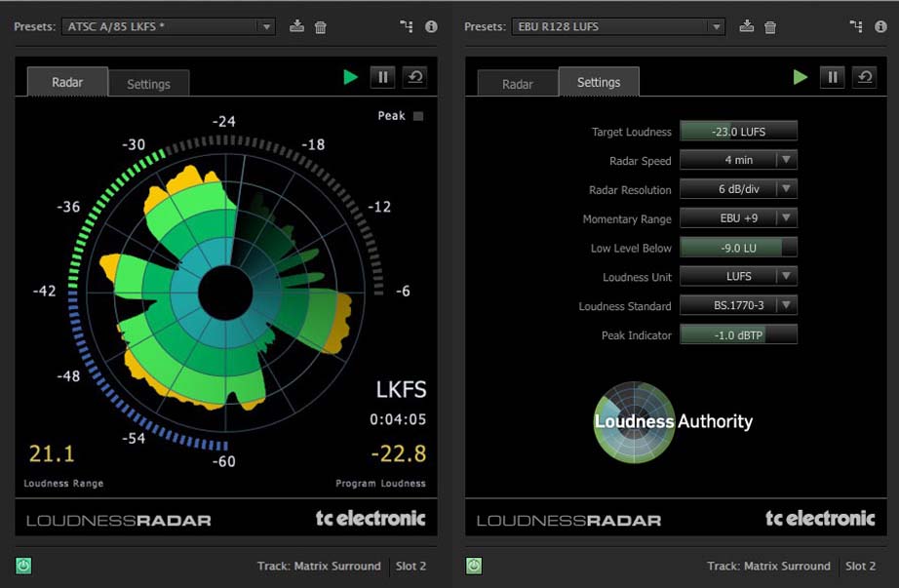Screen dimensions: 899x588
Task: Click the Loudness Authority logo
Action: (673, 422)
